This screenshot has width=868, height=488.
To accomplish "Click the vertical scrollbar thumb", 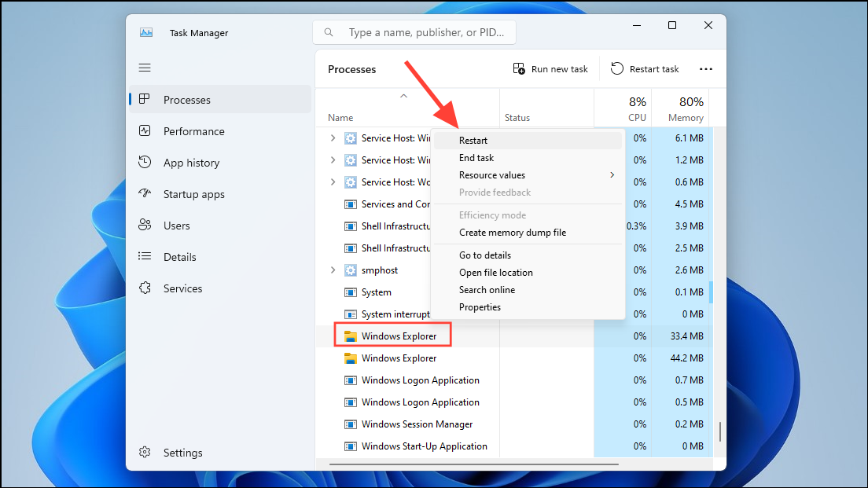I will 719,431.
